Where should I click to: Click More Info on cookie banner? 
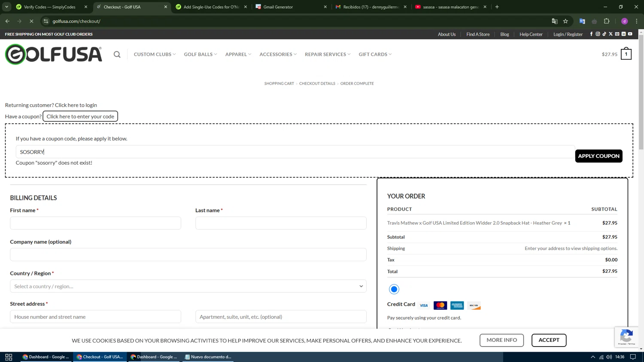(501, 340)
